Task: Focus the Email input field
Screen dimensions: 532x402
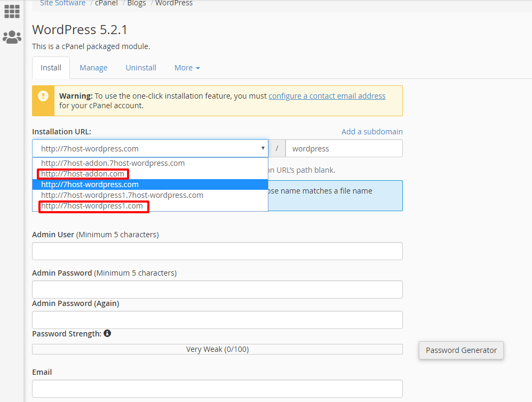Action: tap(218, 389)
